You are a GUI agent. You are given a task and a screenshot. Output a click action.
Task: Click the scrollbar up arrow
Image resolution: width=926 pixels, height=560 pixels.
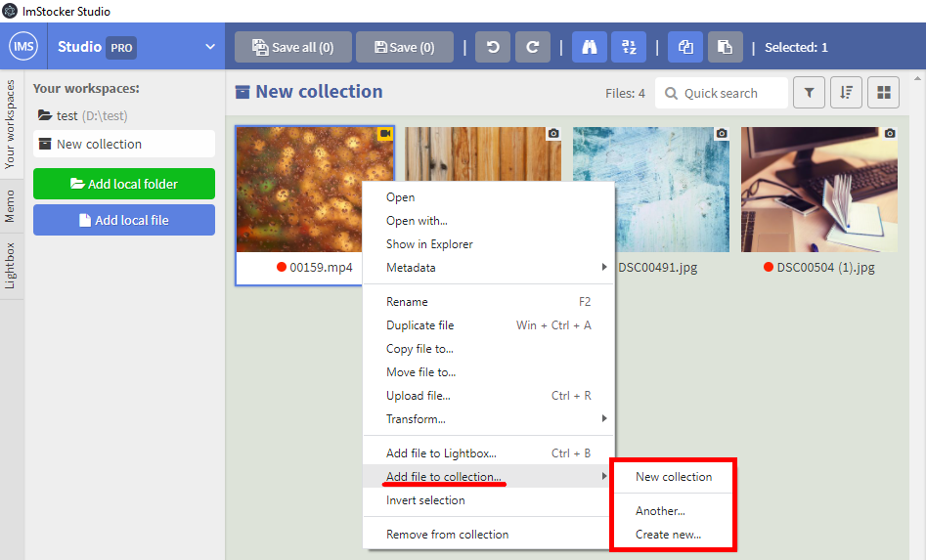tap(917, 78)
